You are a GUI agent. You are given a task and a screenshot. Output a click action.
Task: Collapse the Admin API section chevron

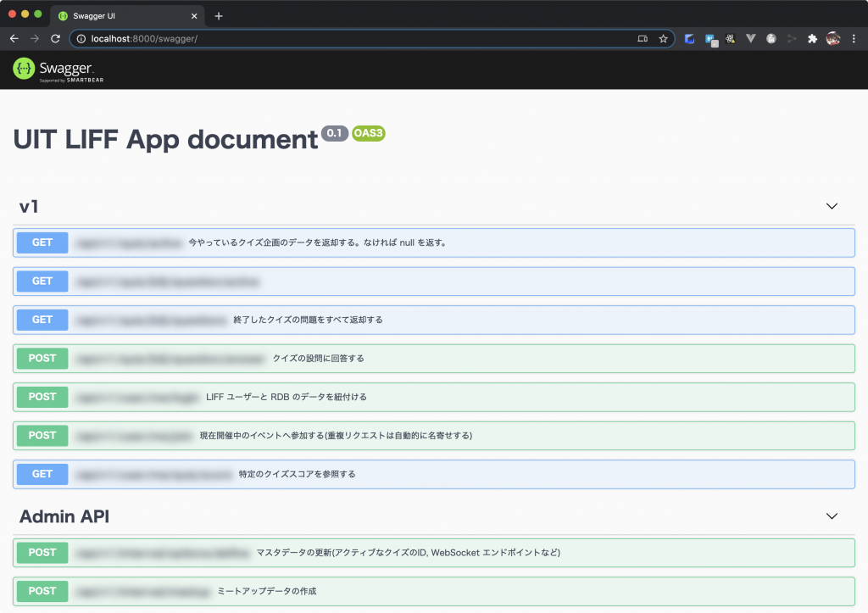832,516
